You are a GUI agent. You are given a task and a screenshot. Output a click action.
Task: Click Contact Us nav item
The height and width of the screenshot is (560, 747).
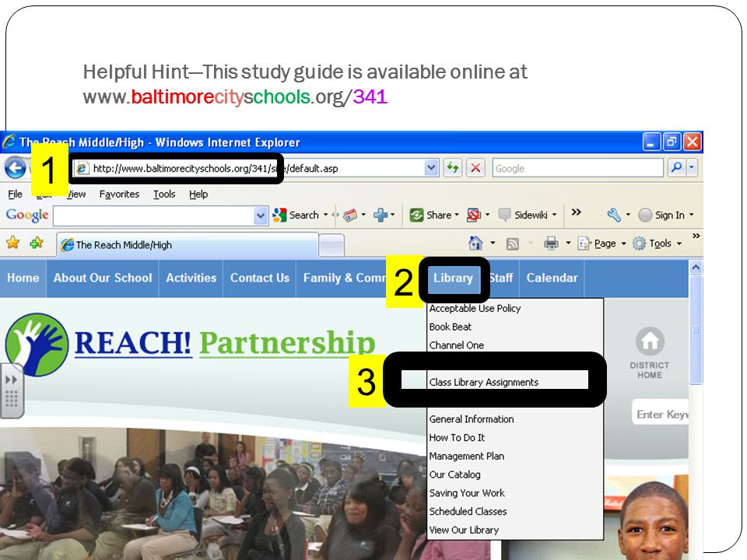point(260,278)
